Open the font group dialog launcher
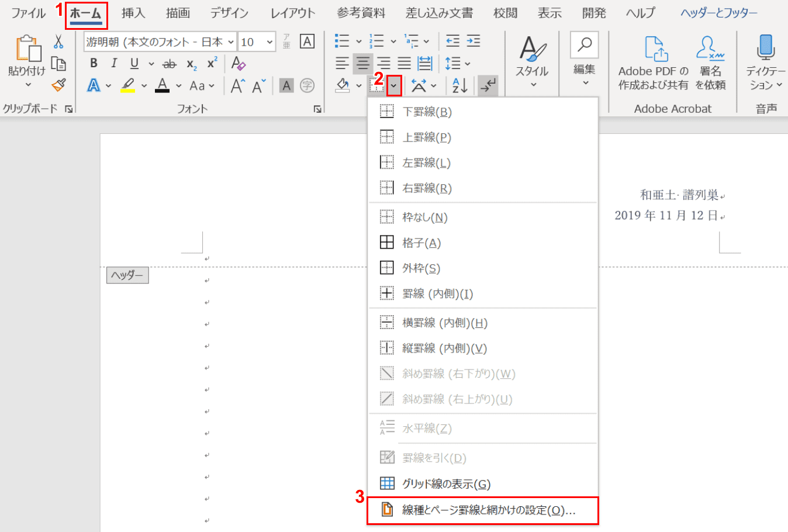Image resolution: width=788 pixels, height=532 pixels. tap(317, 109)
